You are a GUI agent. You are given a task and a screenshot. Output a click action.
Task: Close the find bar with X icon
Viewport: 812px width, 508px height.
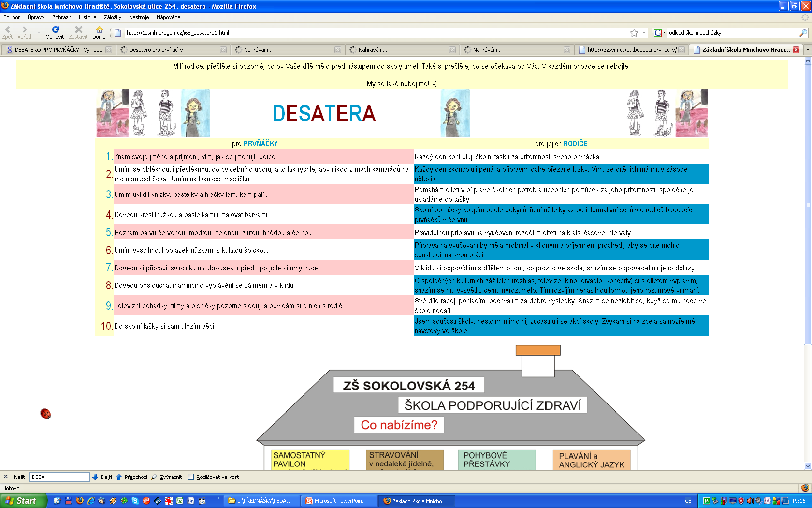tap(6, 477)
